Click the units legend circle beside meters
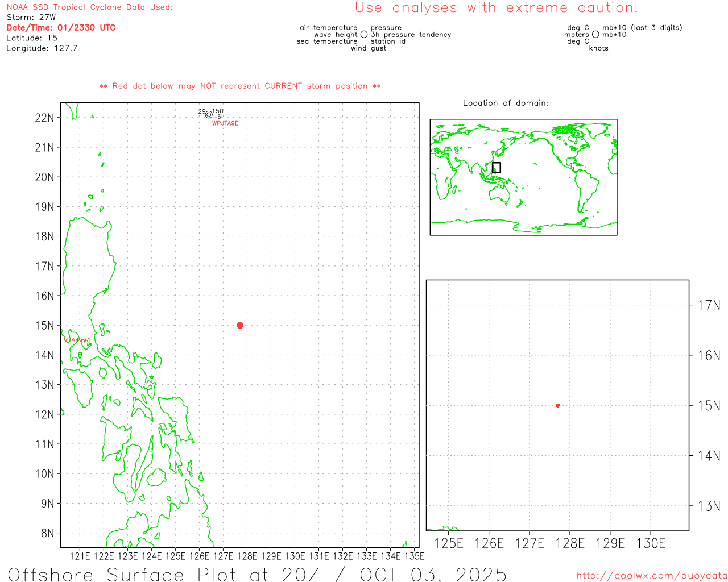This screenshot has width=728, height=582. 595,35
